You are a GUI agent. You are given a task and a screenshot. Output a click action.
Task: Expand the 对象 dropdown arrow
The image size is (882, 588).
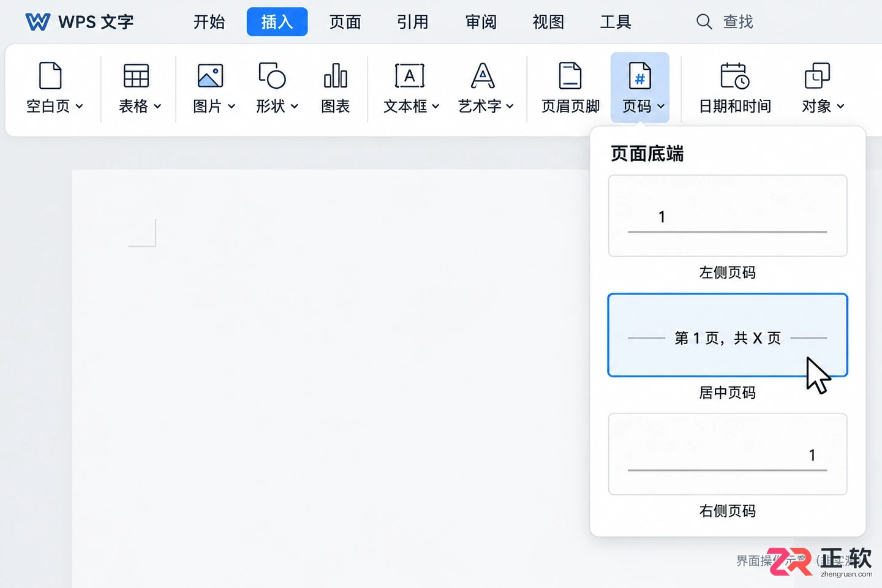point(840,107)
